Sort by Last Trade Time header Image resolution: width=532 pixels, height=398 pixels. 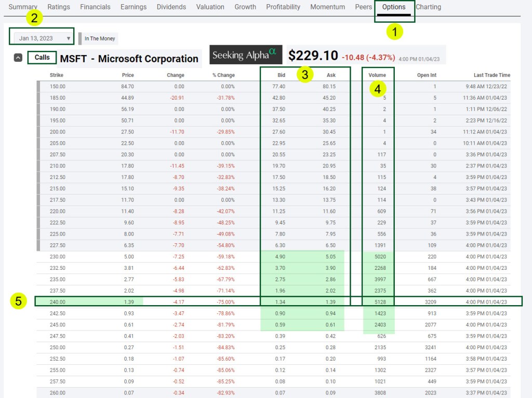point(491,75)
